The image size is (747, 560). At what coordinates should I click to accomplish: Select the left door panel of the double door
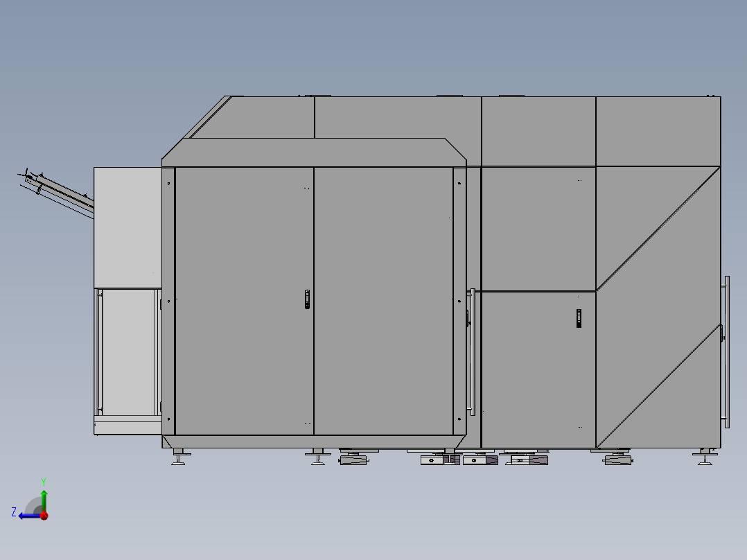[245, 301]
